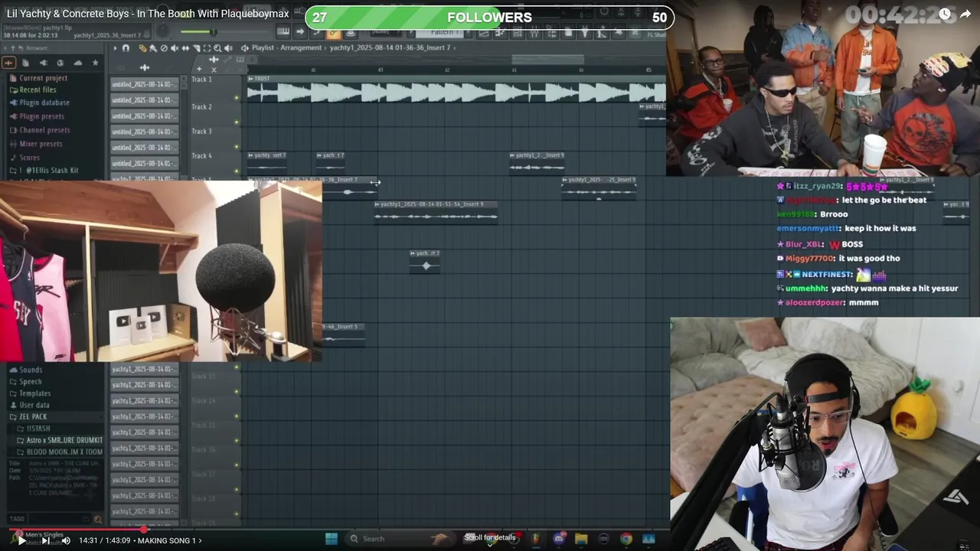Select the 01-51-54_Insert 9 audio clip
The image size is (980, 551).
pyautogui.click(x=436, y=211)
